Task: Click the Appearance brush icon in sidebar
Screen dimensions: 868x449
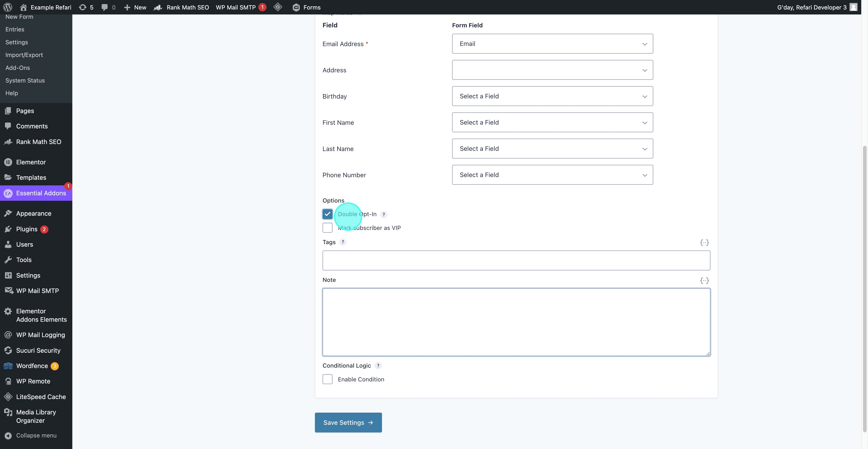Action: (x=8, y=213)
